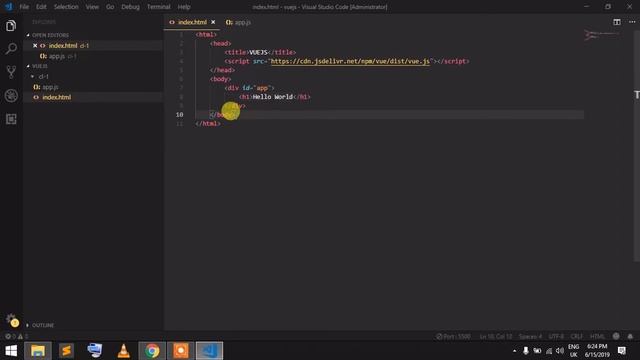Select app.js in the cl-1 folder
This screenshot has height=360, width=640.
50,87
